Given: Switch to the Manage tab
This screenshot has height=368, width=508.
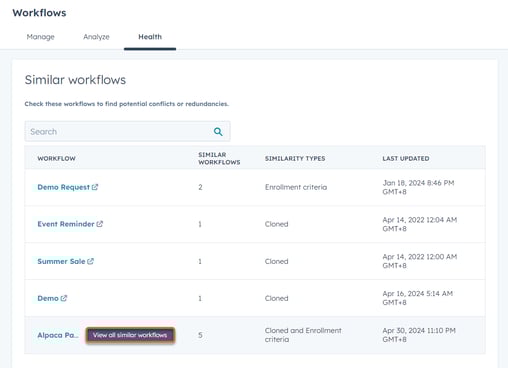Looking at the screenshot, I should [41, 37].
